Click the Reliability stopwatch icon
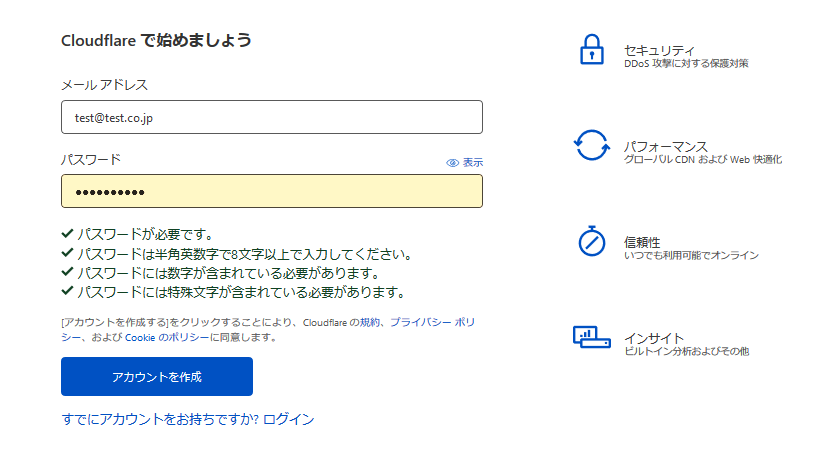The width and height of the screenshot is (834, 461). coord(592,241)
